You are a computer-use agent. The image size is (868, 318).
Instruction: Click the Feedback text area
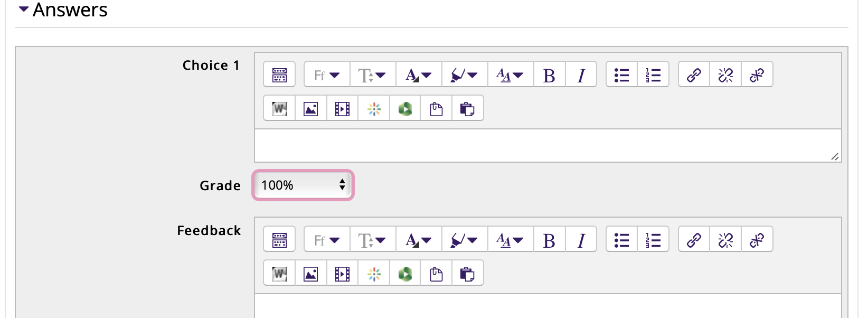[548, 306]
